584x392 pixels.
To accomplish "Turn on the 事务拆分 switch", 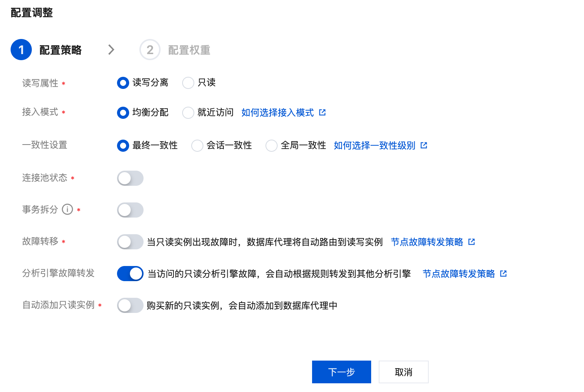I will 130,210.
